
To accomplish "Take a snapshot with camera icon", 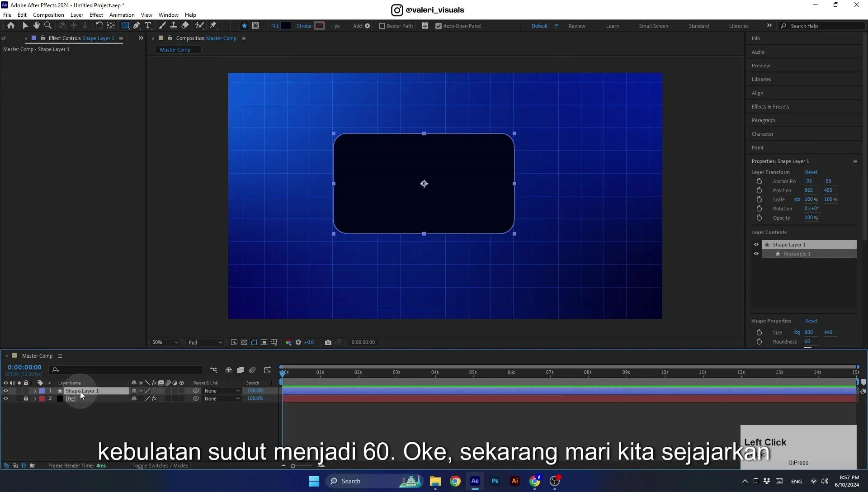I will pyautogui.click(x=328, y=342).
